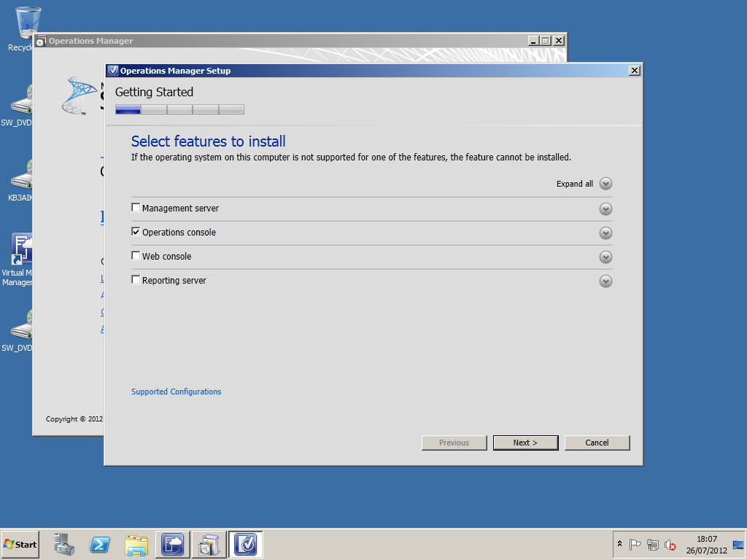Show hidden tray icons arrow
Image resolution: width=747 pixels, height=560 pixels.
(x=619, y=544)
